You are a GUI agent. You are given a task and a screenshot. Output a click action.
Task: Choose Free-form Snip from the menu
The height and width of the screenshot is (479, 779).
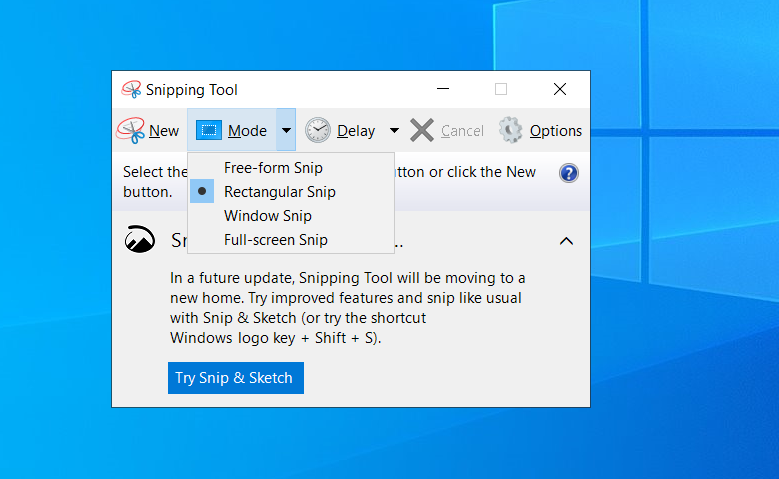click(x=291, y=168)
